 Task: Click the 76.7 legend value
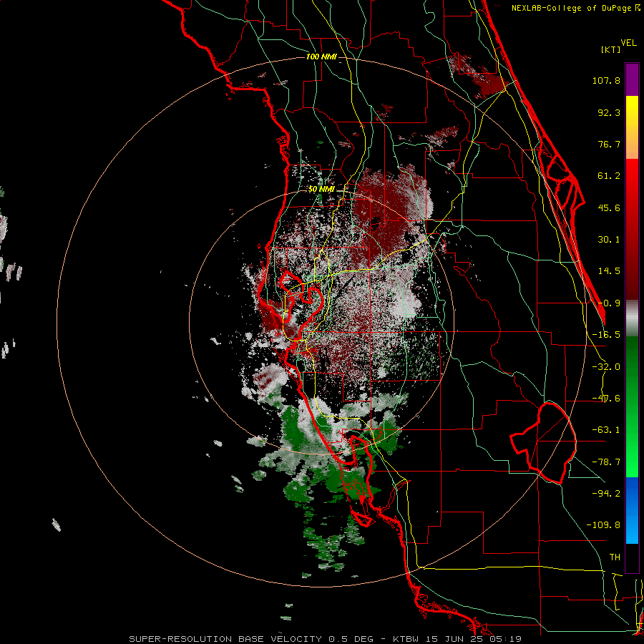(609, 144)
